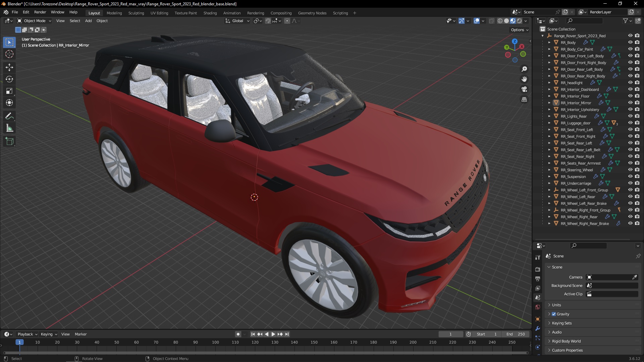This screenshot has width=644, height=362.
Task: Select the Cursor tool in the toolbar
Action: tap(9, 54)
